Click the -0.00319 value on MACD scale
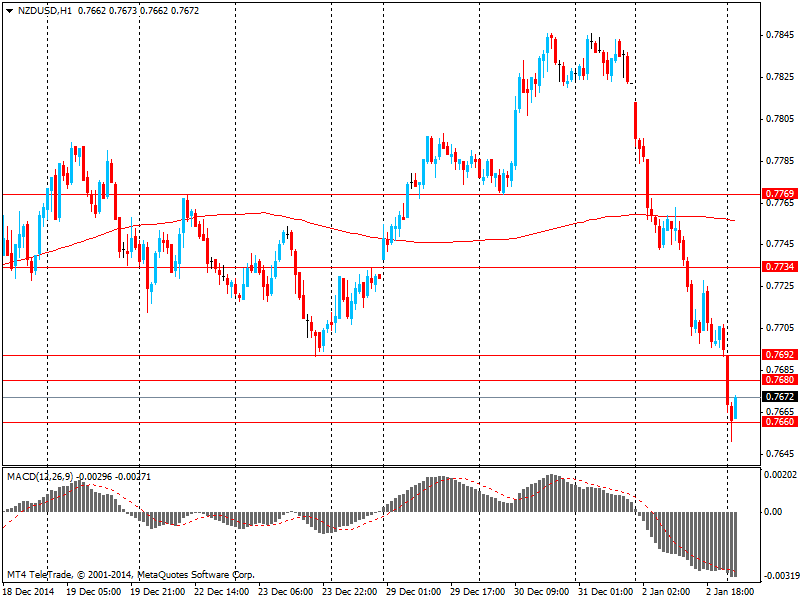Image resolution: width=800 pixels, height=600 pixels. pyautogui.click(x=781, y=576)
